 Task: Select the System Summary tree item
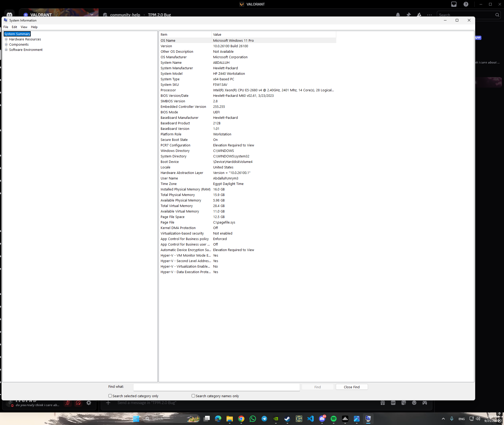[17, 34]
